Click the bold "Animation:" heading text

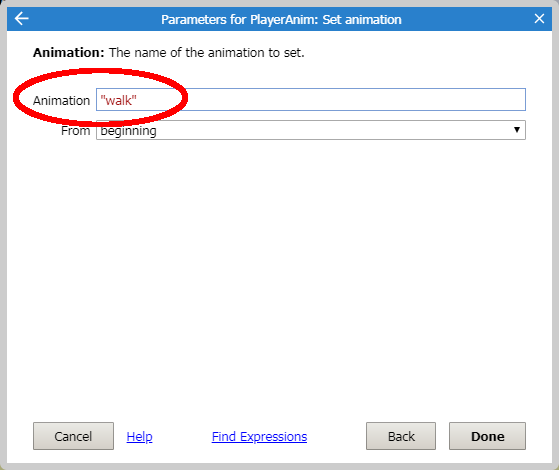(68, 52)
